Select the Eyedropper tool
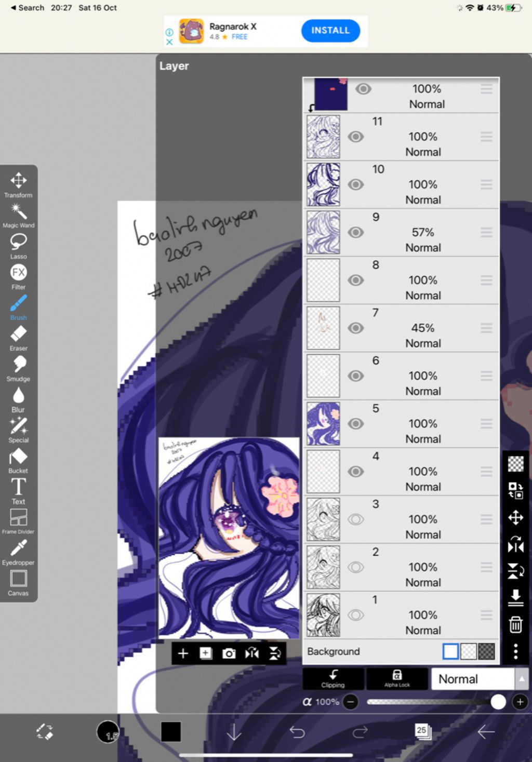 coord(18,552)
